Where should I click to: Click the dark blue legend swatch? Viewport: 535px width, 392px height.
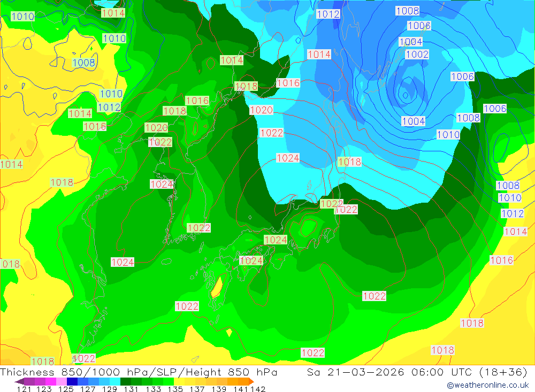tap(72, 381)
